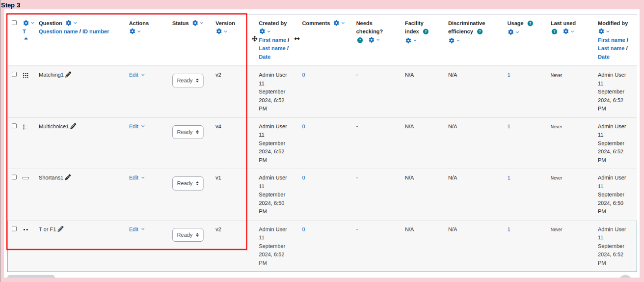Image resolution: width=644 pixels, height=282 pixels.
Task: Open the Ready status dropdown for T or F1
Action: (188, 235)
